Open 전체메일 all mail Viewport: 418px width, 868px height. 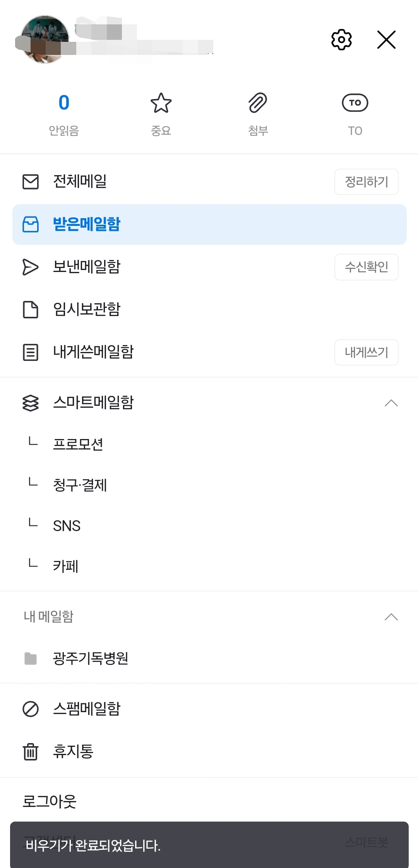(x=80, y=181)
